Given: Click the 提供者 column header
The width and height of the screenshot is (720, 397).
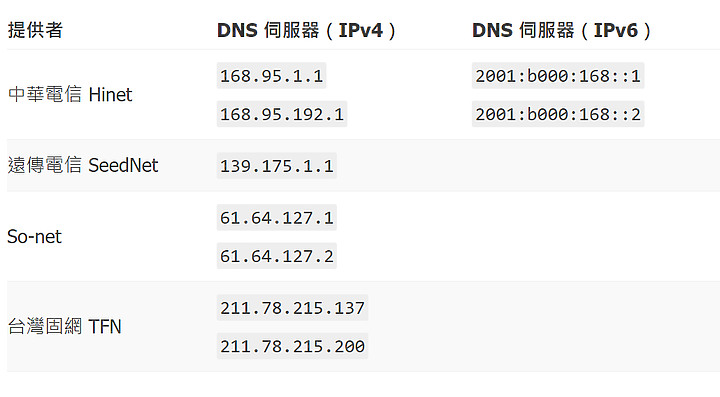Looking at the screenshot, I should point(35,30).
